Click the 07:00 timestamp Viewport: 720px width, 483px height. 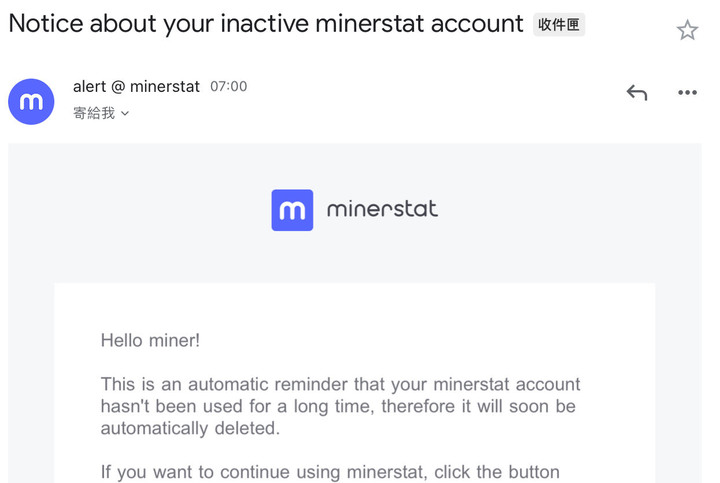(x=228, y=87)
